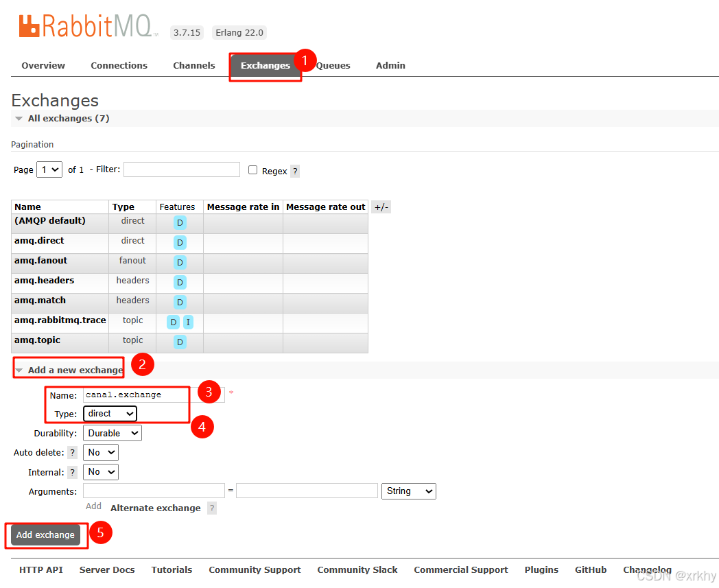Open the HTTP API footer link

(x=40, y=569)
